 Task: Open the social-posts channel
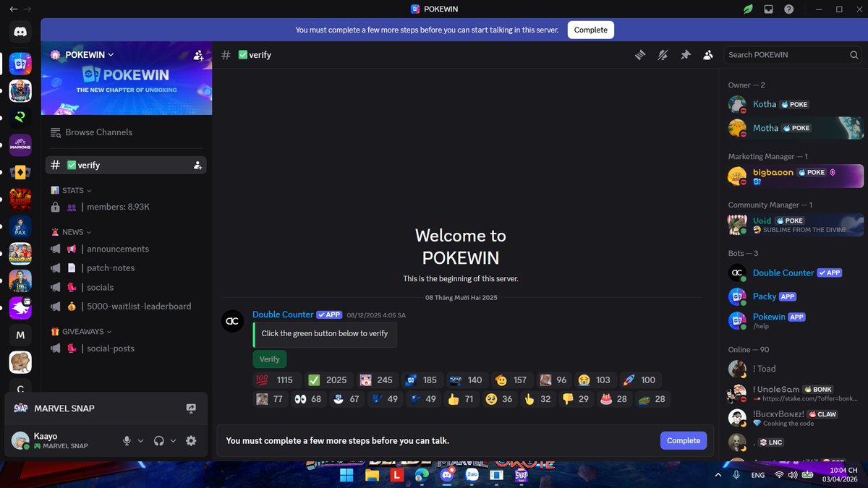126,348
